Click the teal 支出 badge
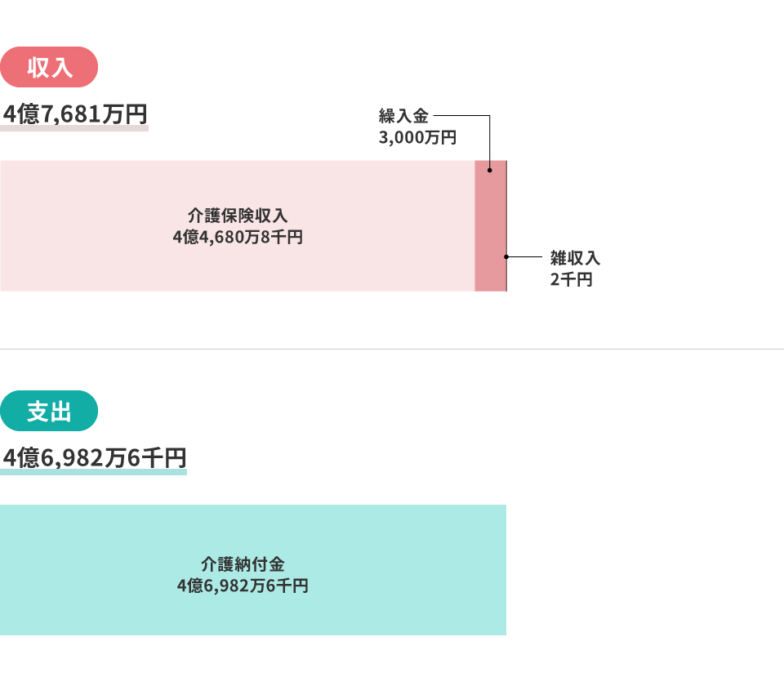 pos(49,411)
